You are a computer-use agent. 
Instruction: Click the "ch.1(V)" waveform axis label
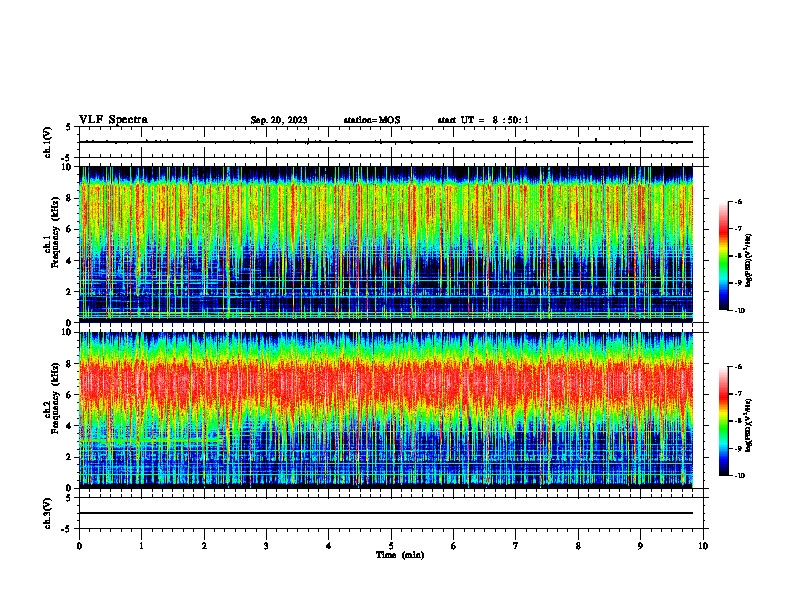click(47, 142)
